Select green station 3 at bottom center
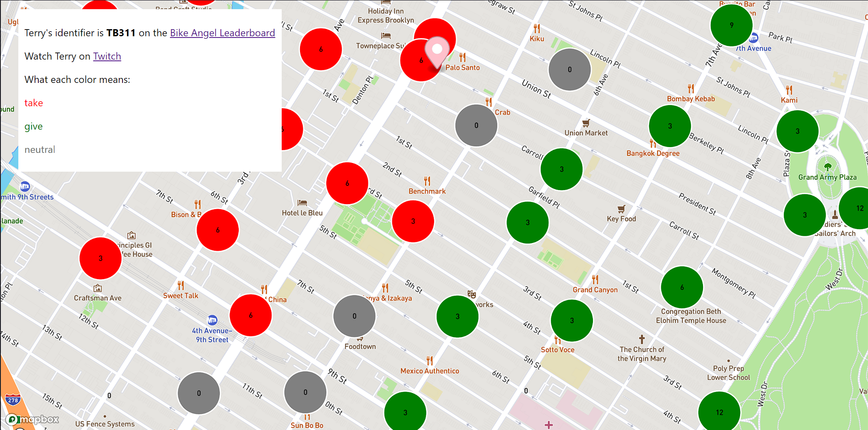The image size is (868, 430). [x=405, y=412]
